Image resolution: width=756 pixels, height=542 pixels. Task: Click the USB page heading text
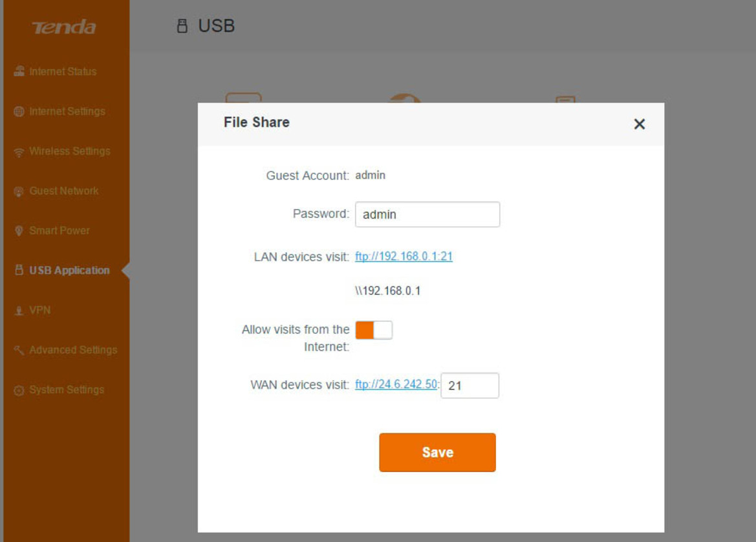[217, 26]
